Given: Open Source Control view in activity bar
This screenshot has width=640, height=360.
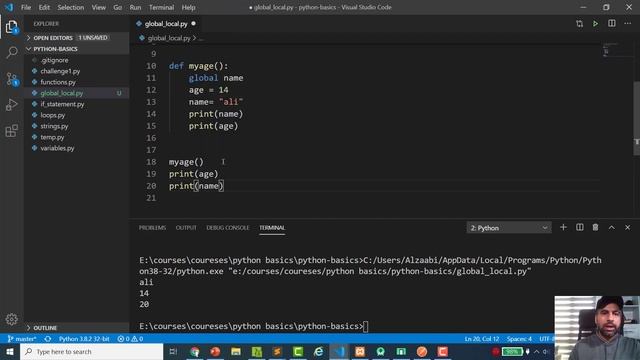Looking at the screenshot, I should pos(11,79).
